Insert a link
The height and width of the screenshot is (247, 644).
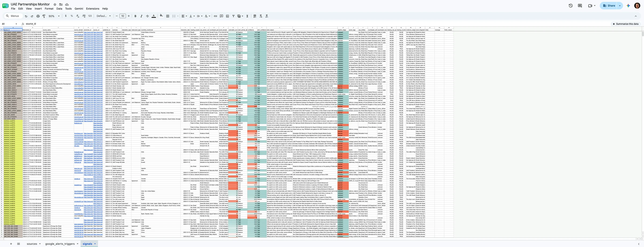pyautogui.click(x=215, y=16)
